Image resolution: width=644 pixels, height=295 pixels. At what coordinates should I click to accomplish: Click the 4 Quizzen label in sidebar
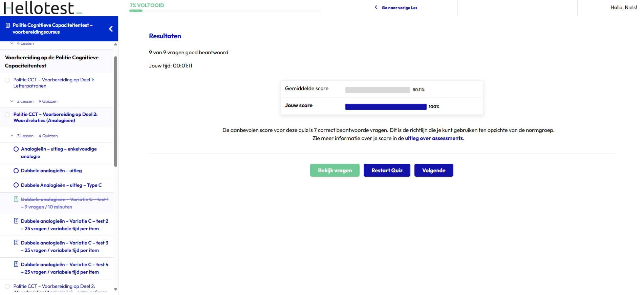click(x=48, y=136)
